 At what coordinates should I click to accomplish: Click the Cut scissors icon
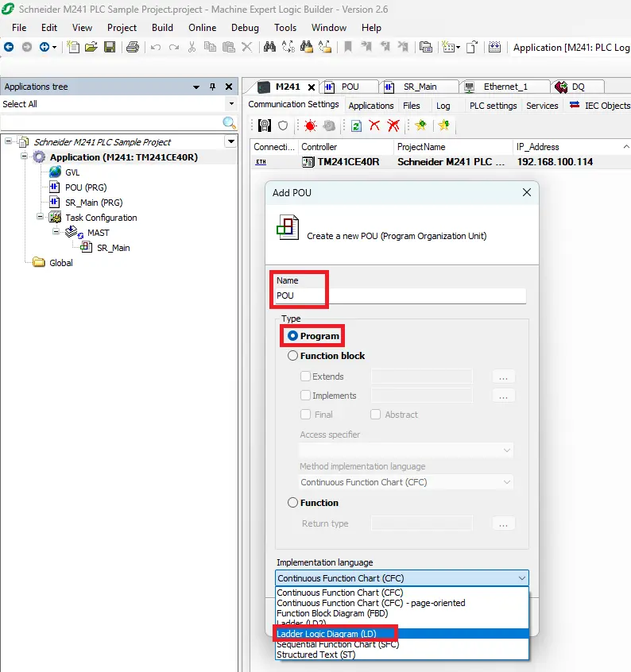(192, 47)
